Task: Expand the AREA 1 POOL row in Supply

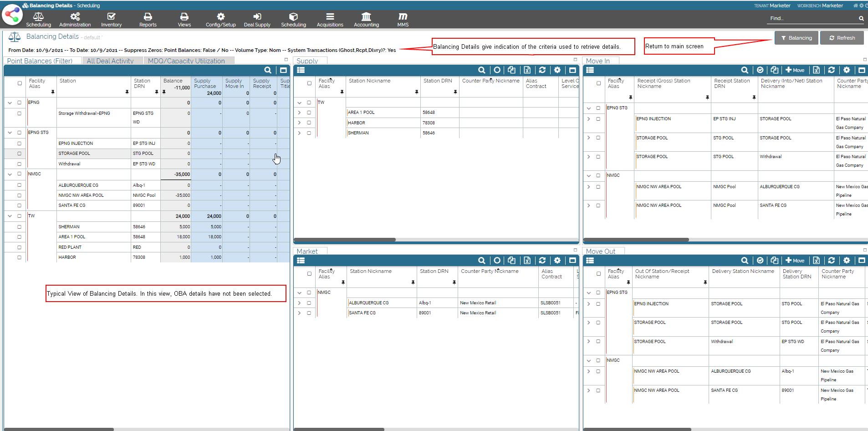Action: [x=299, y=113]
